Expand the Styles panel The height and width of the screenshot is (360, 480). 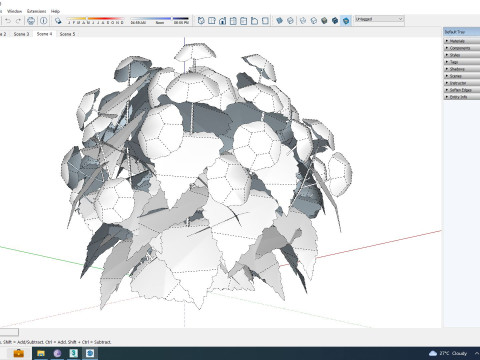coord(462,55)
